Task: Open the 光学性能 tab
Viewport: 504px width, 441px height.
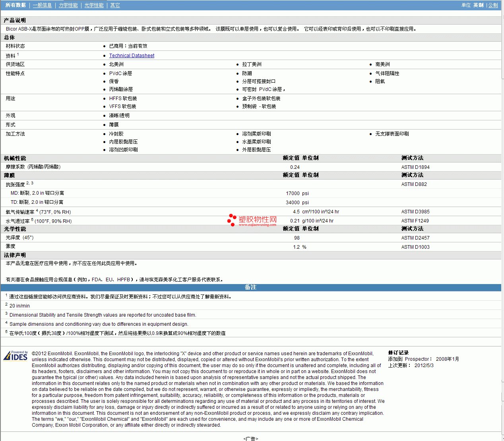Action: (x=94, y=5)
